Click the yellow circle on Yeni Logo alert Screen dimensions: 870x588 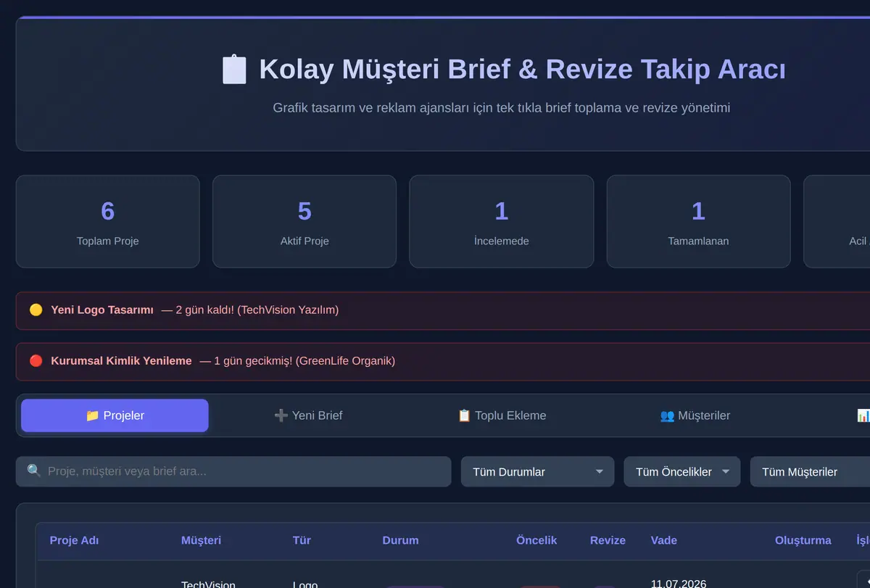point(36,310)
